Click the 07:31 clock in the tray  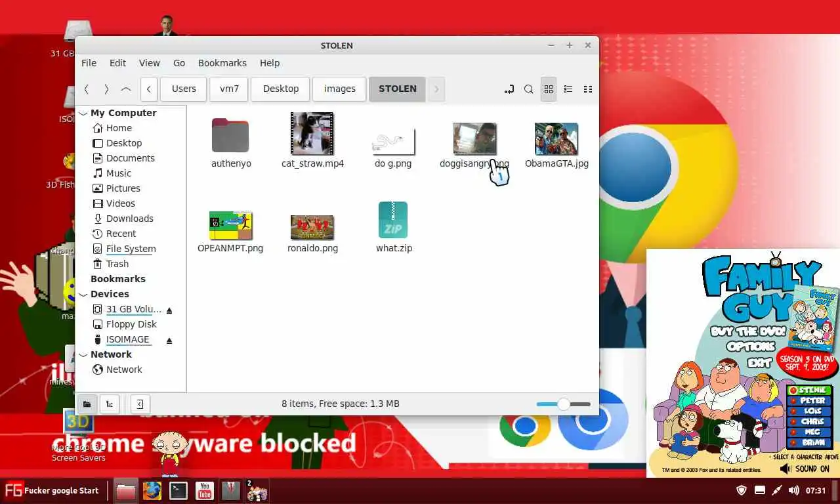816,490
